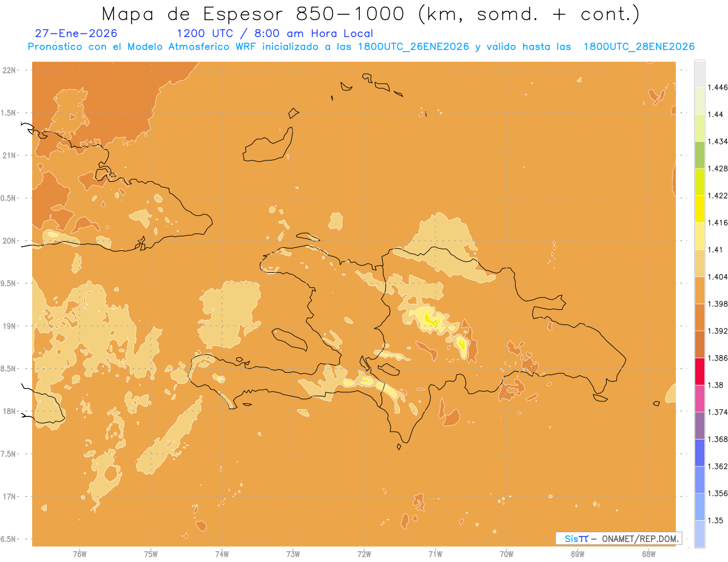Pick the red colorbar segment between 1.38 and 1.386
The width and height of the screenshot is (728, 562).
[x=699, y=372]
